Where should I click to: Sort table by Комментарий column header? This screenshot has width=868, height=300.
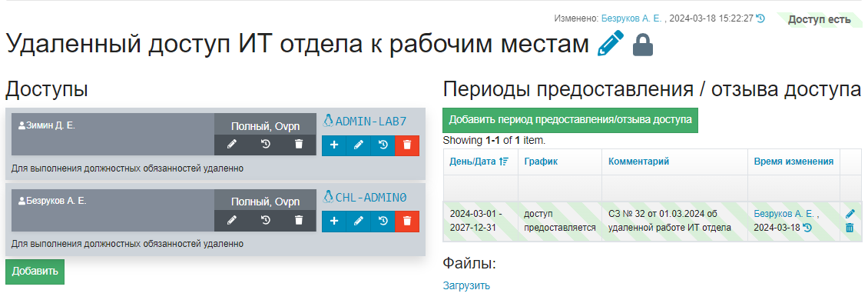click(638, 162)
